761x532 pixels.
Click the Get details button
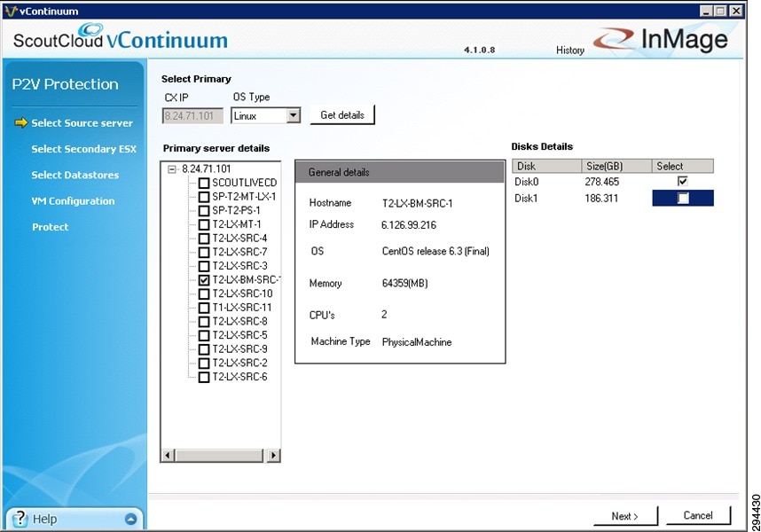point(342,115)
